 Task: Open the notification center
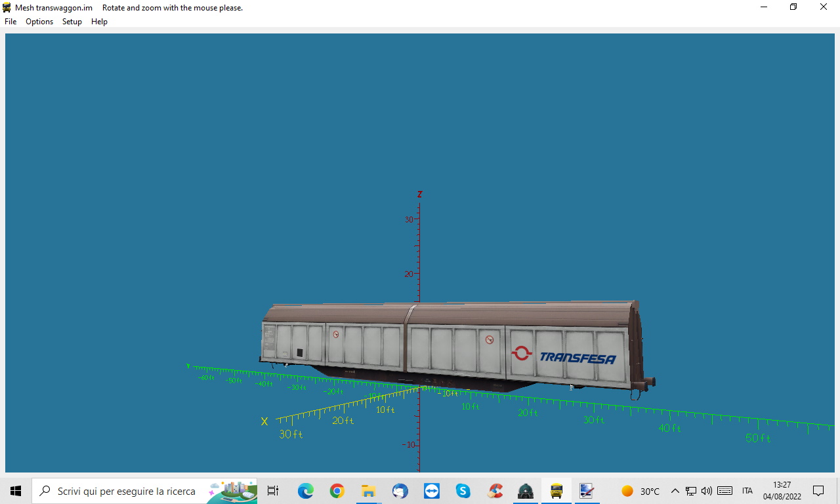[x=818, y=491]
